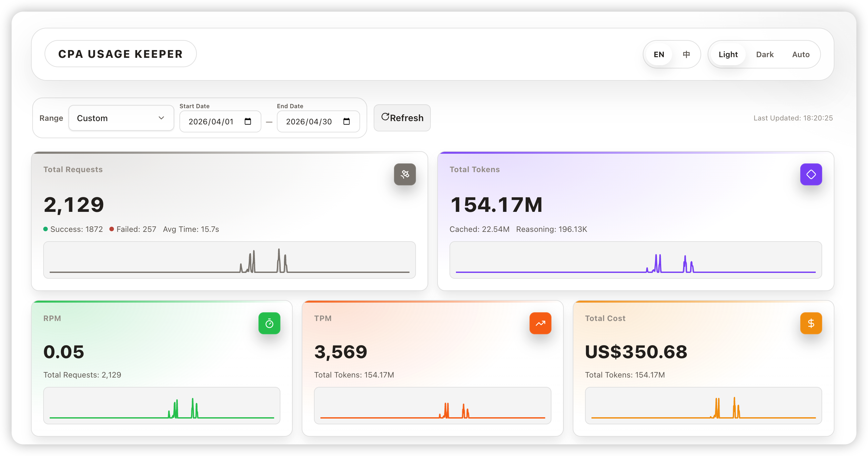Click the Range dropdown chevron arrow

[161, 118]
